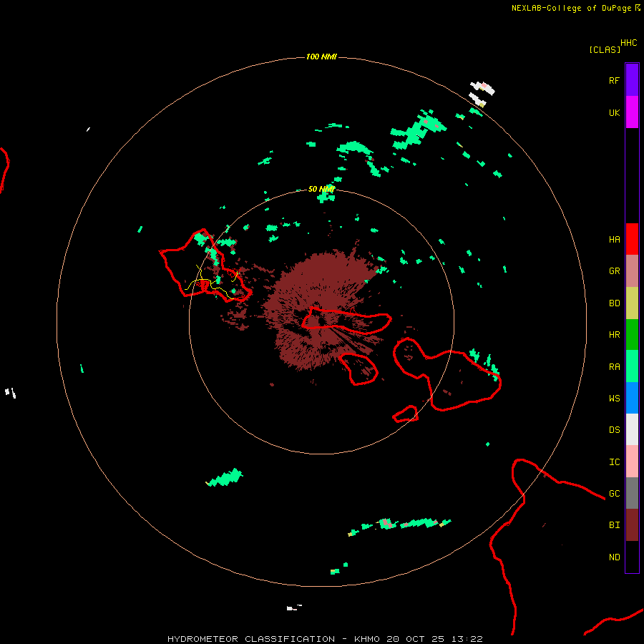
Task: Click the white dry snow echo at northeast ring edge
Action: coord(482,94)
